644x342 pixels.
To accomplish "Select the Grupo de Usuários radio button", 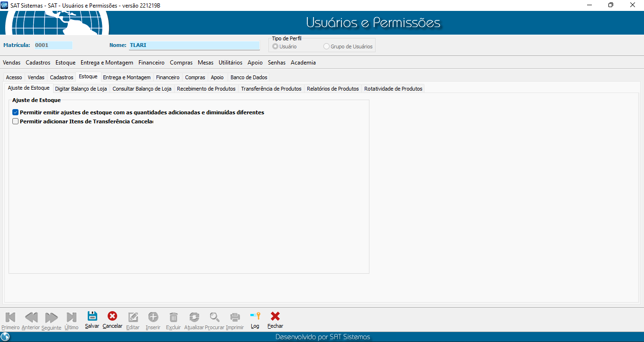I will [x=326, y=46].
